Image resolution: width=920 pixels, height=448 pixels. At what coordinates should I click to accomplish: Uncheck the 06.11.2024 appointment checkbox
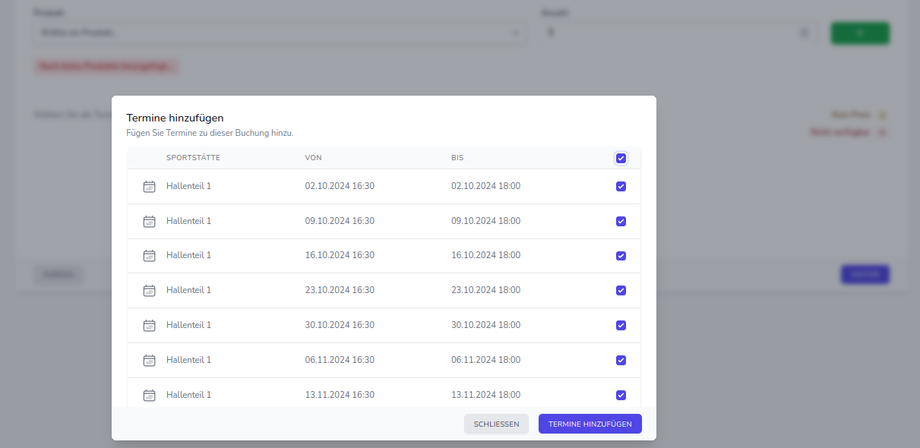point(621,360)
